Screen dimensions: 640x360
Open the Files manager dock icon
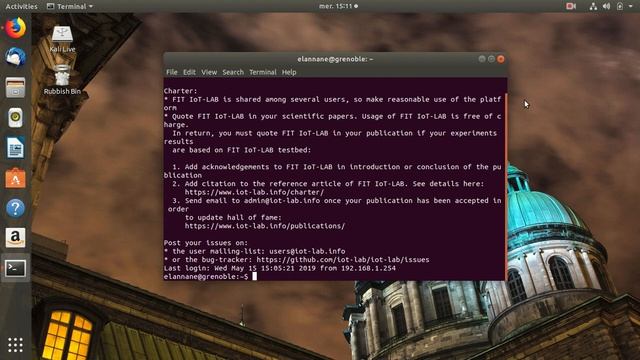[x=16, y=87]
